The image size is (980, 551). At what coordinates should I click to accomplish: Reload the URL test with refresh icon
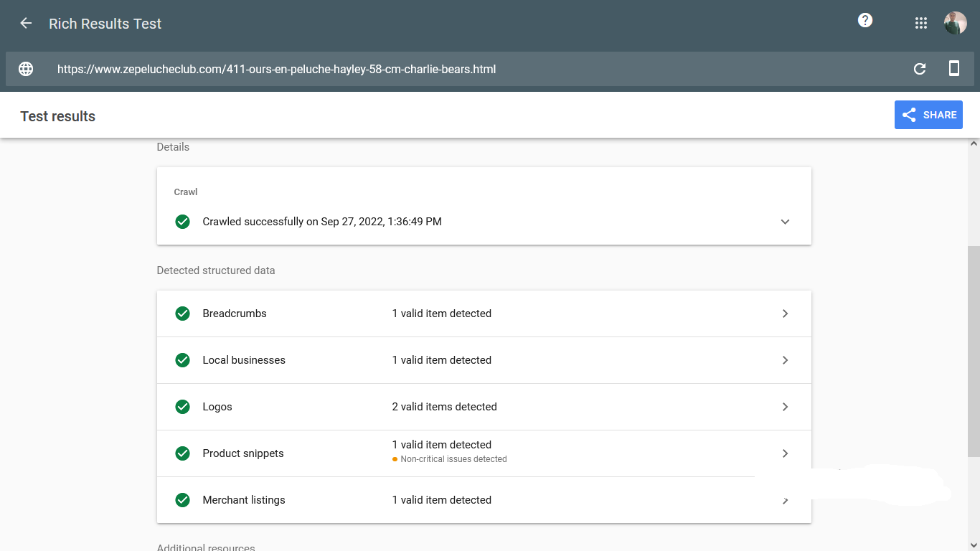click(x=920, y=69)
